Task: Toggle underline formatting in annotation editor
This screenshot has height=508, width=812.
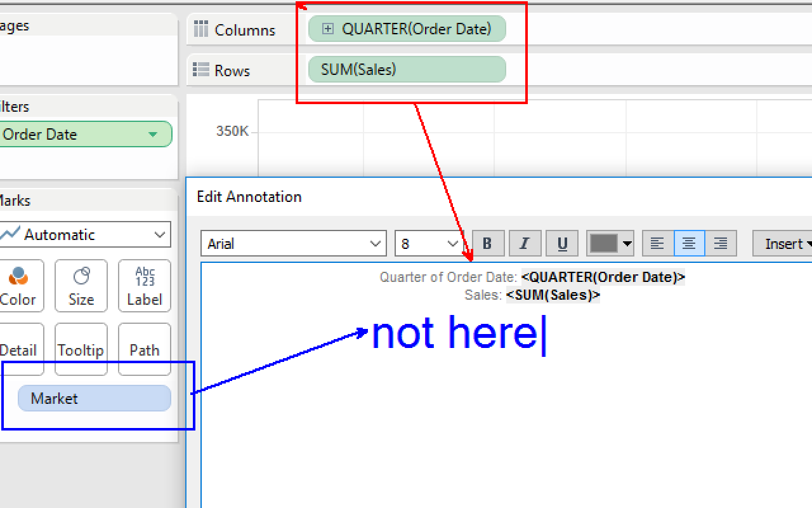Action: coord(561,243)
